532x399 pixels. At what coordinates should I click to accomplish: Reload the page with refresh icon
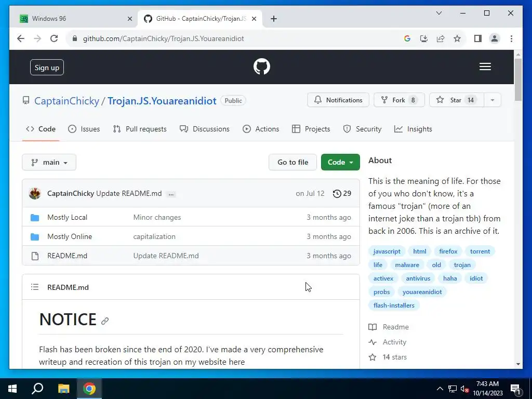point(54,38)
